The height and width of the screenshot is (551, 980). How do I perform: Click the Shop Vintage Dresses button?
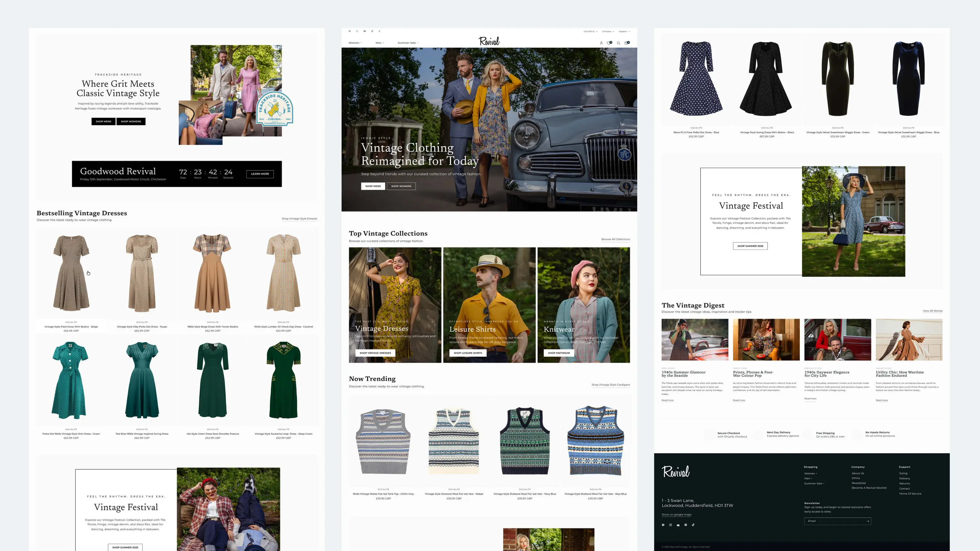(x=375, y=353)
